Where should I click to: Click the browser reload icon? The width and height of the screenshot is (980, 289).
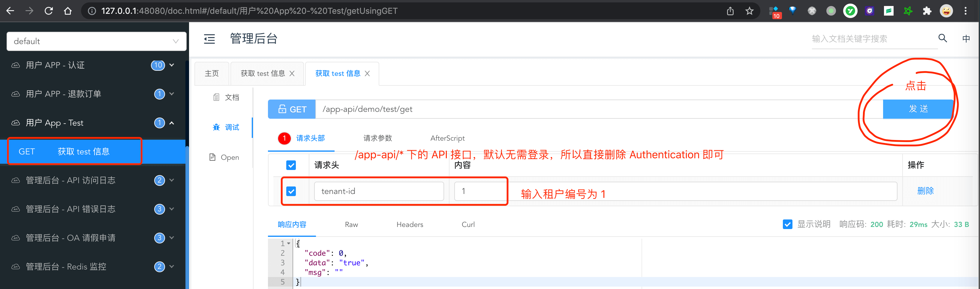click(49, 11)
